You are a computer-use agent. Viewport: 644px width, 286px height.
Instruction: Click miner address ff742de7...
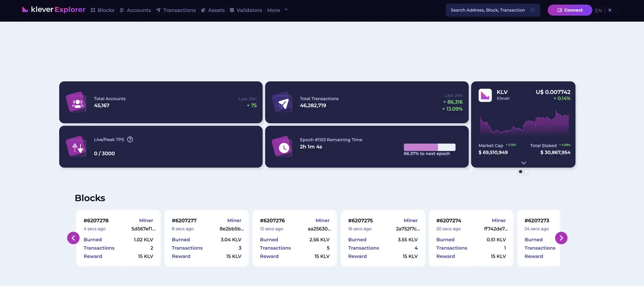(x=496, y=229)
